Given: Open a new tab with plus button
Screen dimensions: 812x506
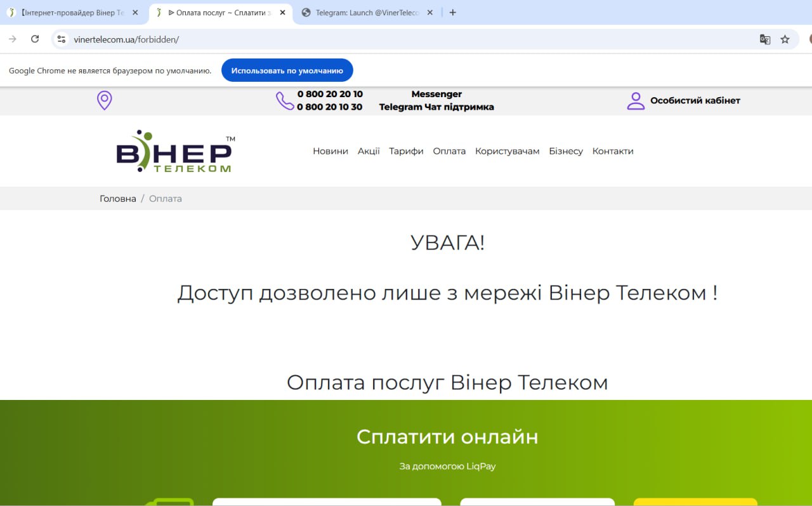Looking at the screenshot, I should pyautogui.click(x=452, y=13).
